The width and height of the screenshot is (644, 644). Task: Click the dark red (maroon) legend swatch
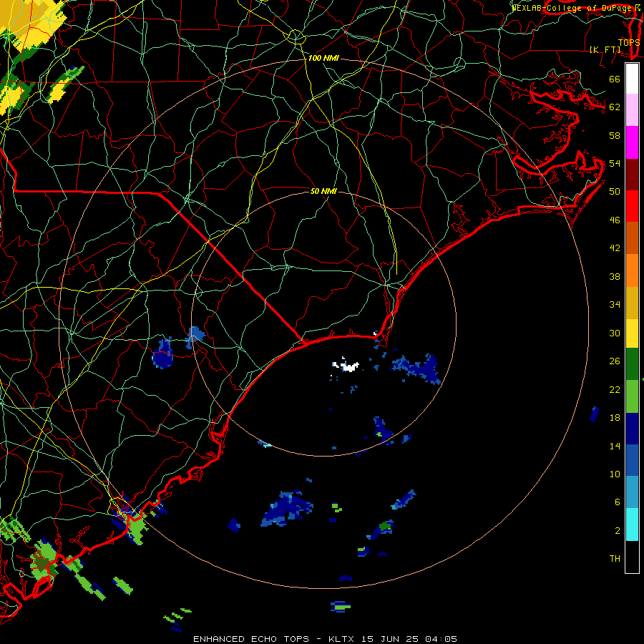(x=632, y=174)
